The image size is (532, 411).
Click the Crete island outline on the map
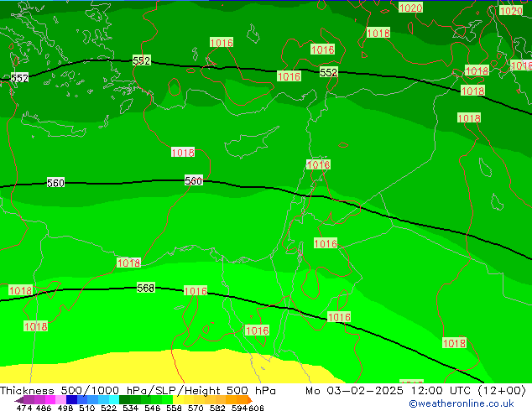point(54,126)
